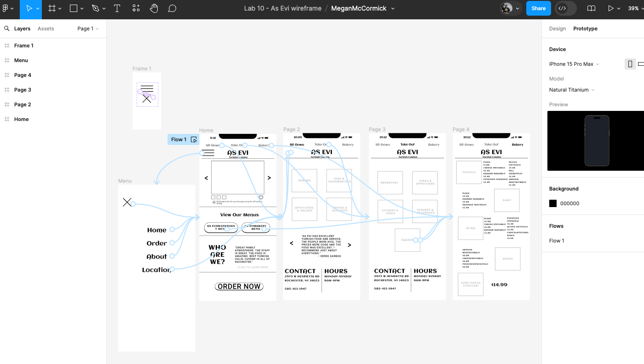
Task: Click As Evi Bakery Menu button
Action: point(256,227)
